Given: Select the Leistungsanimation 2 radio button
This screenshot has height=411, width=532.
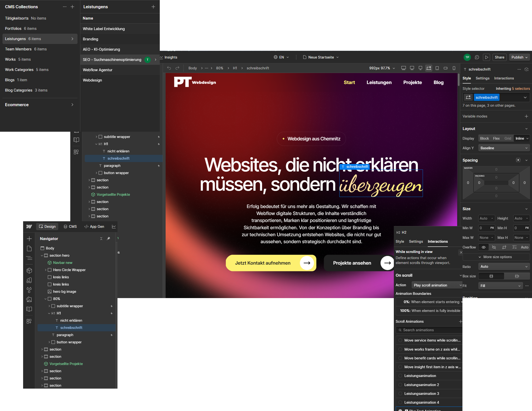Looking at the screenshot, I should pyautogui.click(x=400, y=385).
